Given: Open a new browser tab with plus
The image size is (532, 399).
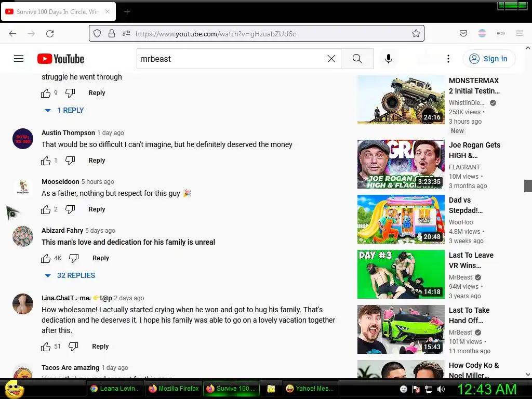Looking at the screenshot, I should (x=127, y=12).
